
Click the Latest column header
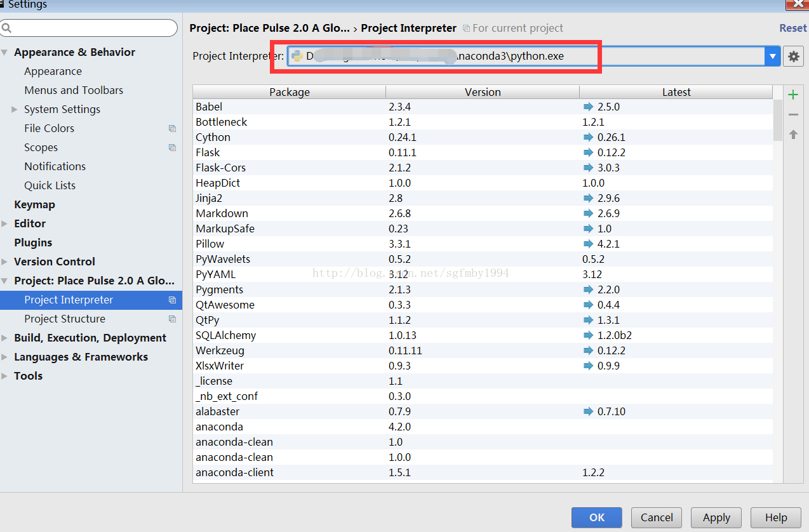676,92
